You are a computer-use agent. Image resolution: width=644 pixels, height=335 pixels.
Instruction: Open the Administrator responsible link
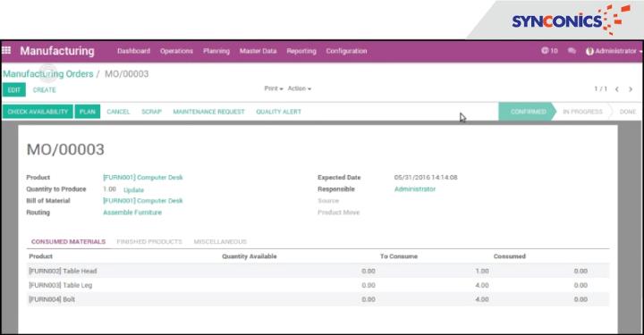[x=415, y=189]
